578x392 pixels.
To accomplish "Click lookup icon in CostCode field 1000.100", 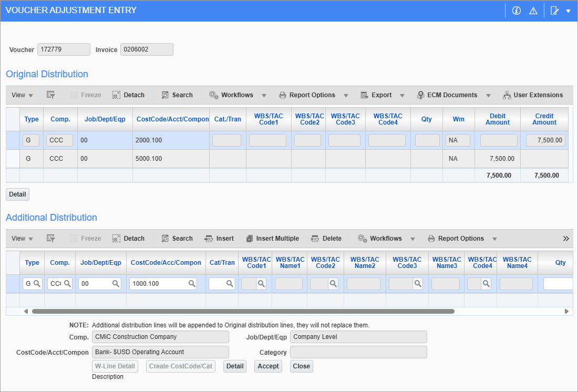I will (x=192, y=284).
